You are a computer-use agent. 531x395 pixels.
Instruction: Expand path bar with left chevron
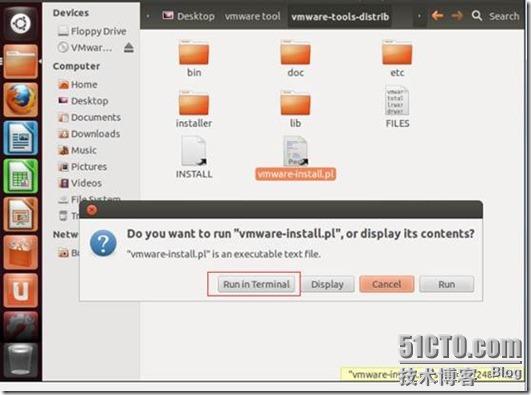coord(148,16)
